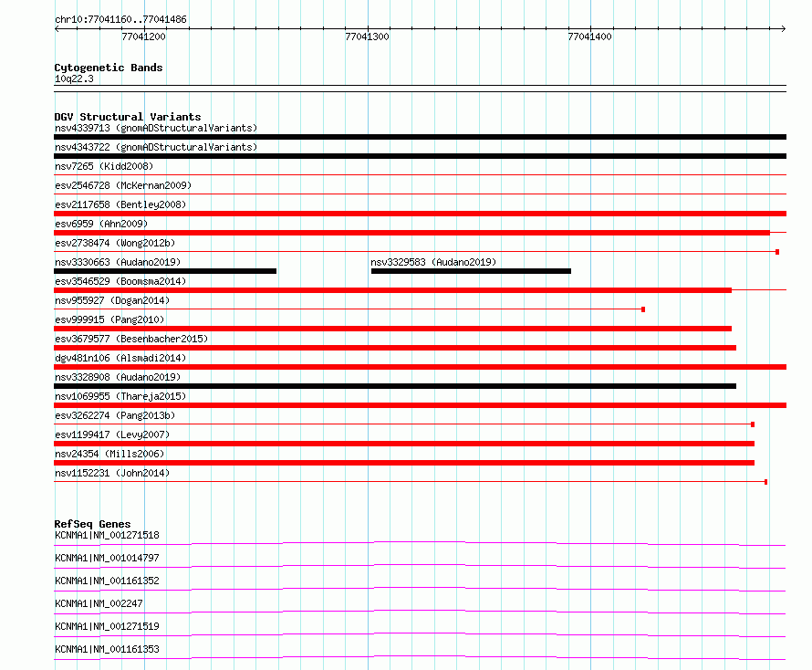Click variant label esv6959 (Ahn2009)

[x=101, y=224]
